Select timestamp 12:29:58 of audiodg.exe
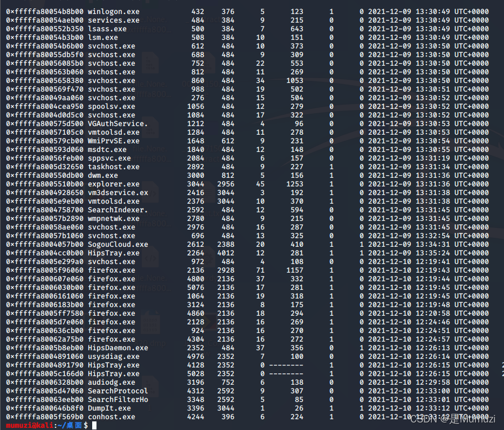The height and width of the screenshot is (430, 504). pos(433,383)
